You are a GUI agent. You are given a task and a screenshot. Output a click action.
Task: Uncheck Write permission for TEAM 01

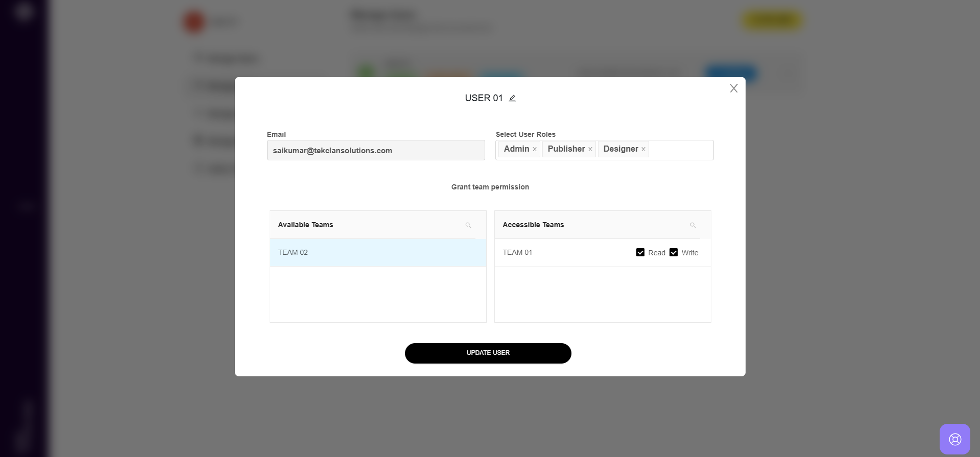674,252
